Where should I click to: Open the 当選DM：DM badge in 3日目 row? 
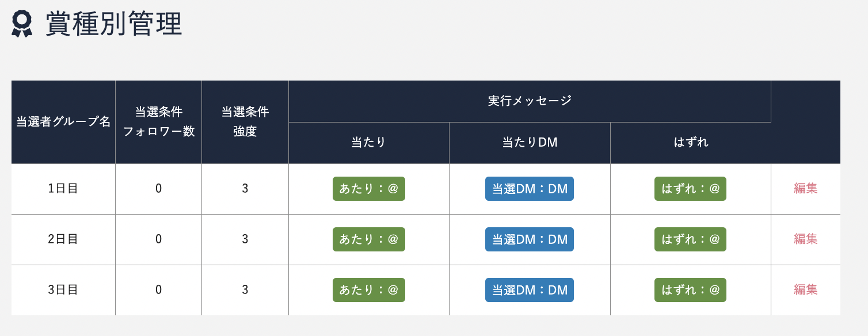coord(530,290)
